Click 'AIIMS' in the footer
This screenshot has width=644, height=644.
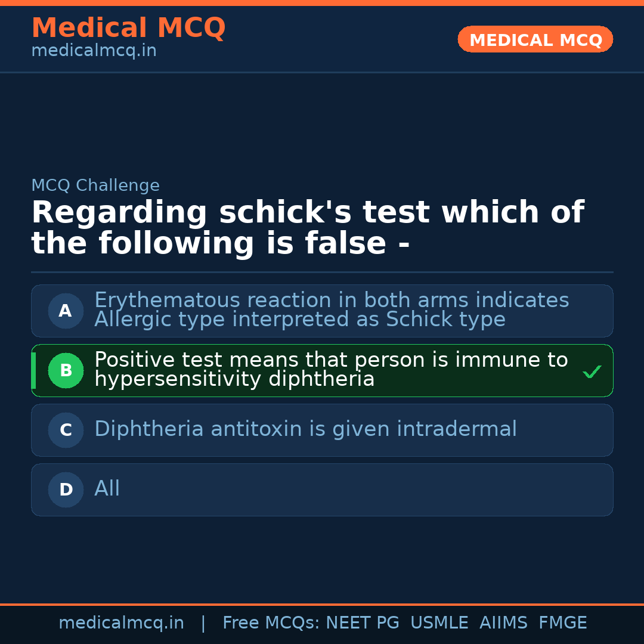[x=503, y=623]
